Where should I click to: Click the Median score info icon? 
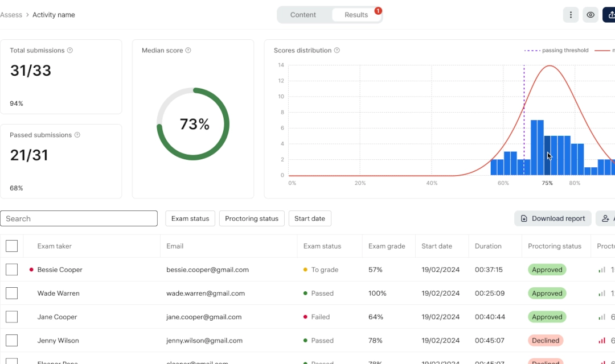click(x=188, y=51)
